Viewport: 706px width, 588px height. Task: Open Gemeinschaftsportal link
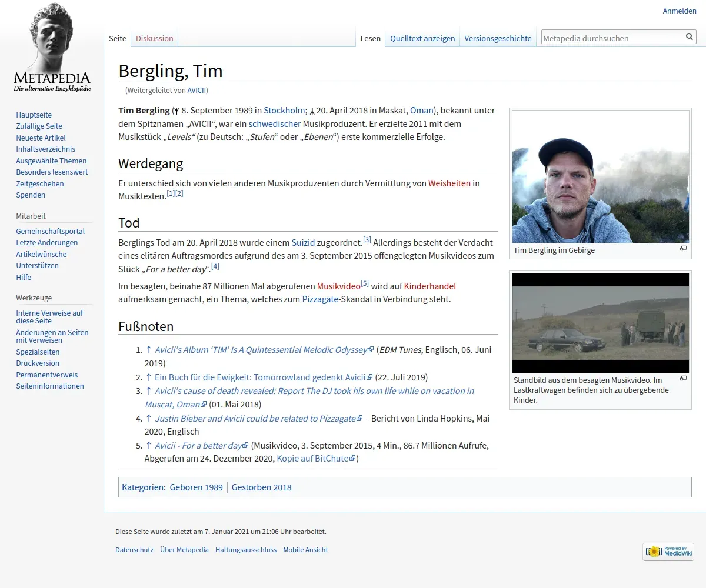click(x=51, y=232)
